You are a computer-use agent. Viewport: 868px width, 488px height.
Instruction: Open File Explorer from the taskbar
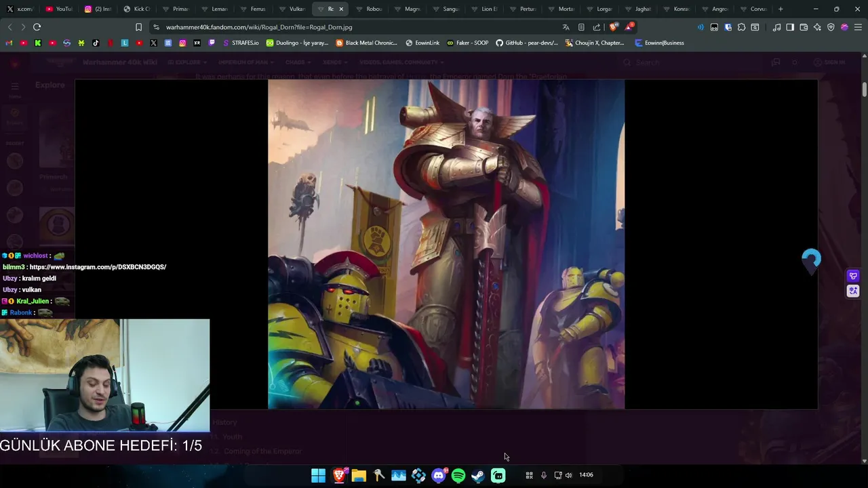(359, 475)
